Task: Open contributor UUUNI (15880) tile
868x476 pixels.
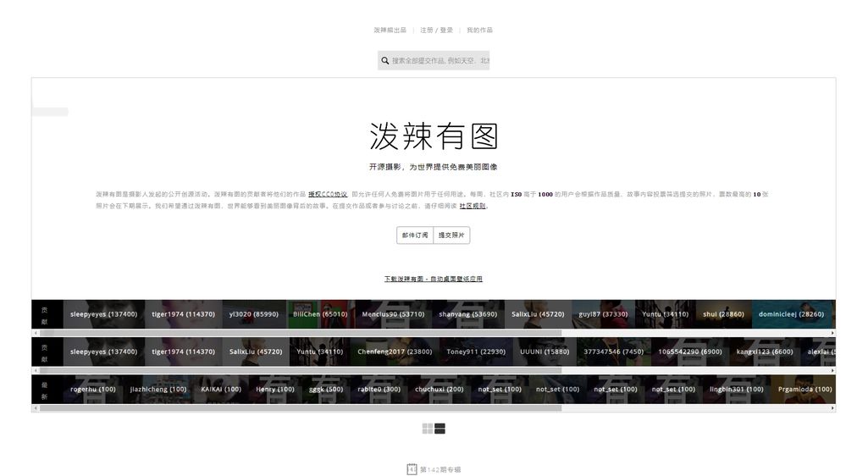Action: (545, 351)
